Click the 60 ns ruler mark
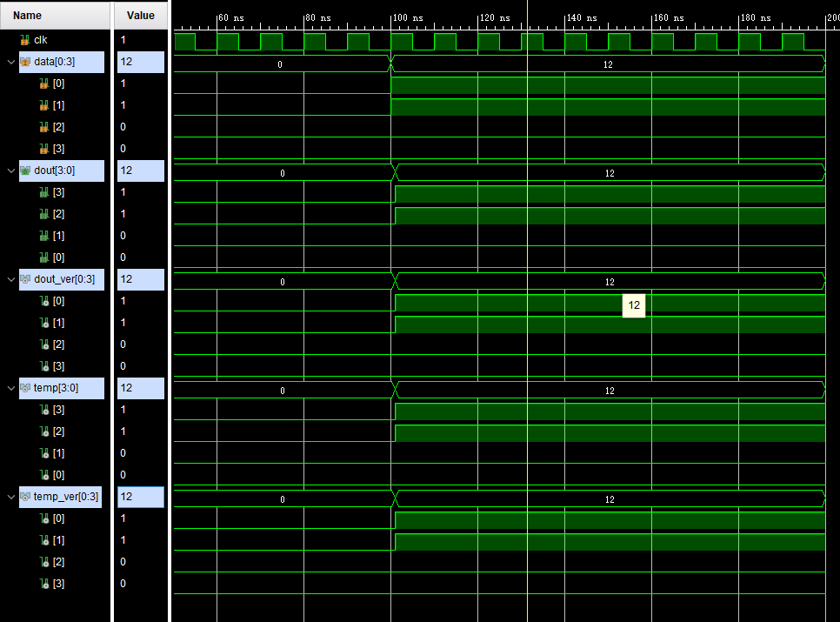 231,18
